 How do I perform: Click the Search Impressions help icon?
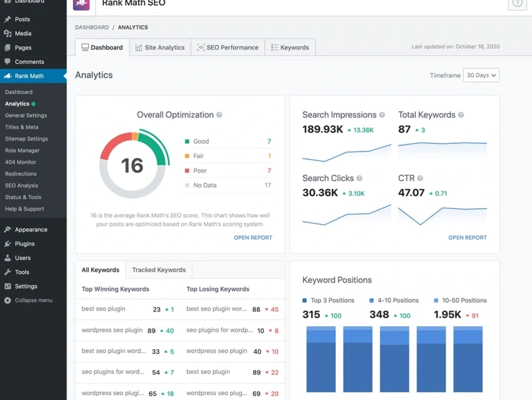point(382,115)
